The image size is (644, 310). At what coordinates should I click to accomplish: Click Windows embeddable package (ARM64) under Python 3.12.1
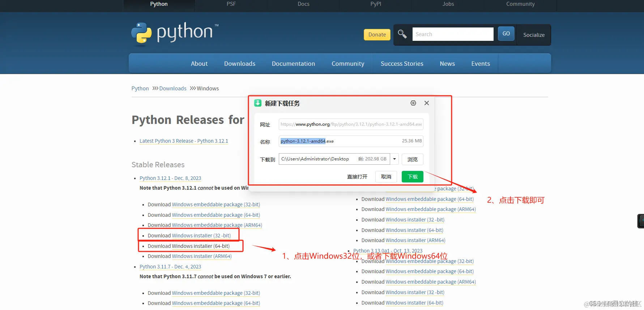click(x=217, y=225)
